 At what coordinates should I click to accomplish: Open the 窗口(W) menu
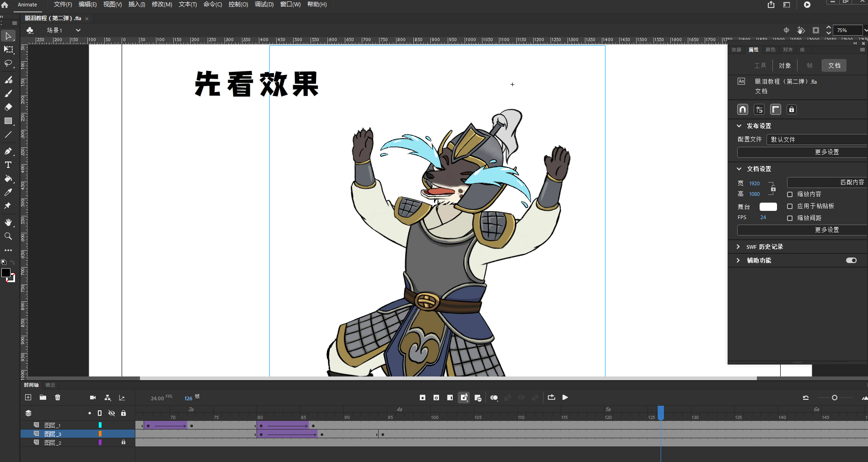[x=290, y=5]
